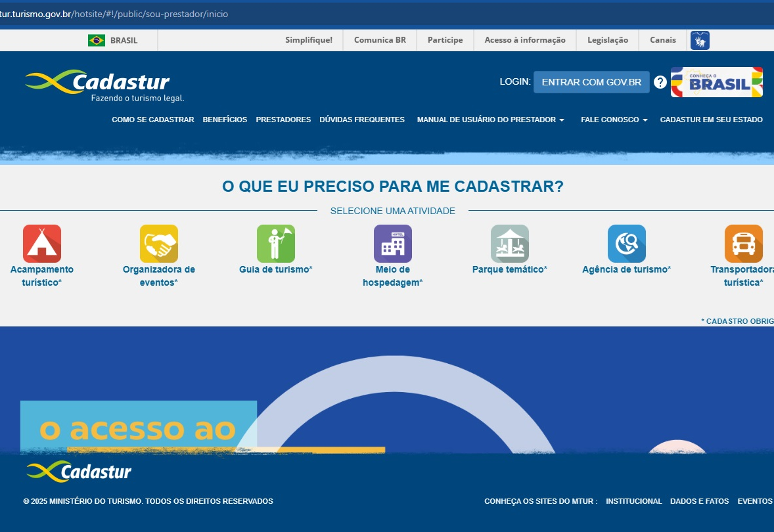Viewport: 774px width, 532px height.
Task: Click the Brazilian flag icon
Action: pos(96,41)
